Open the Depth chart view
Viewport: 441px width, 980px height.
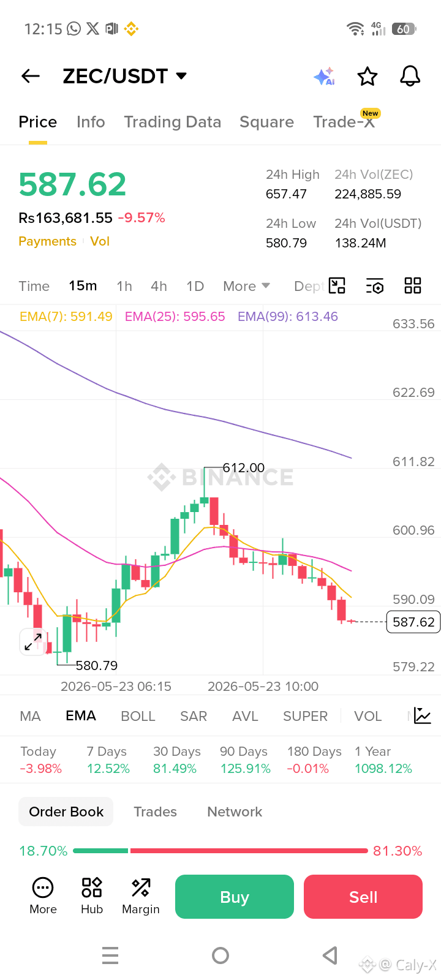tap(309, 286)
